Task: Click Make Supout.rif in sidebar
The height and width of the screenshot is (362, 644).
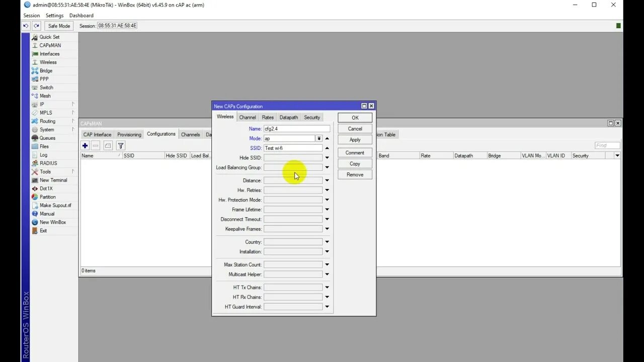Action: click(55, 205)
